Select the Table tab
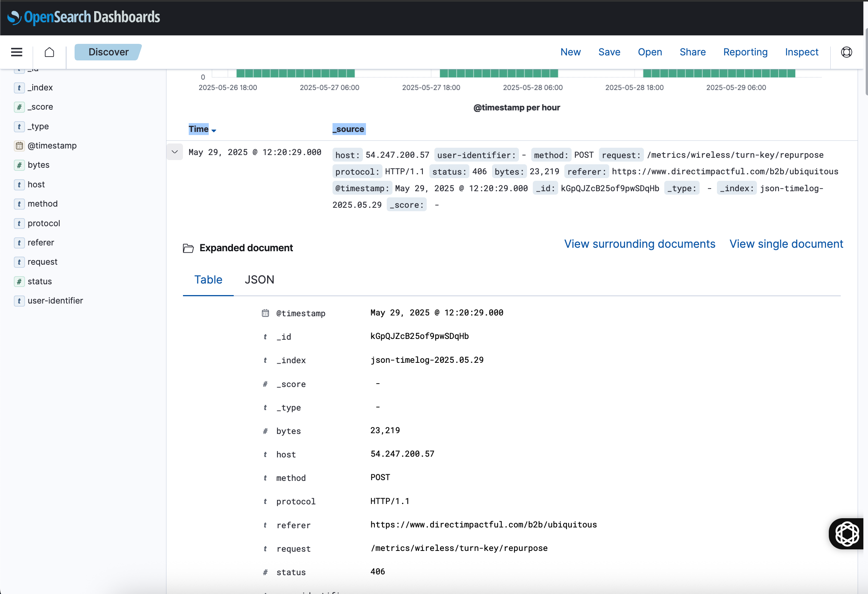The height and width of the screenshot is (594, 868). 208,280
